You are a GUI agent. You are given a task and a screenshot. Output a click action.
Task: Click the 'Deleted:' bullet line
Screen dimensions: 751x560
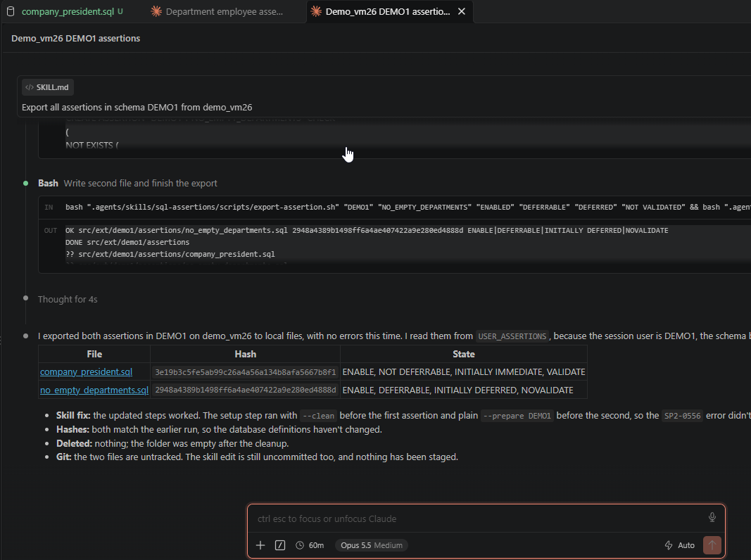(172, 444)
